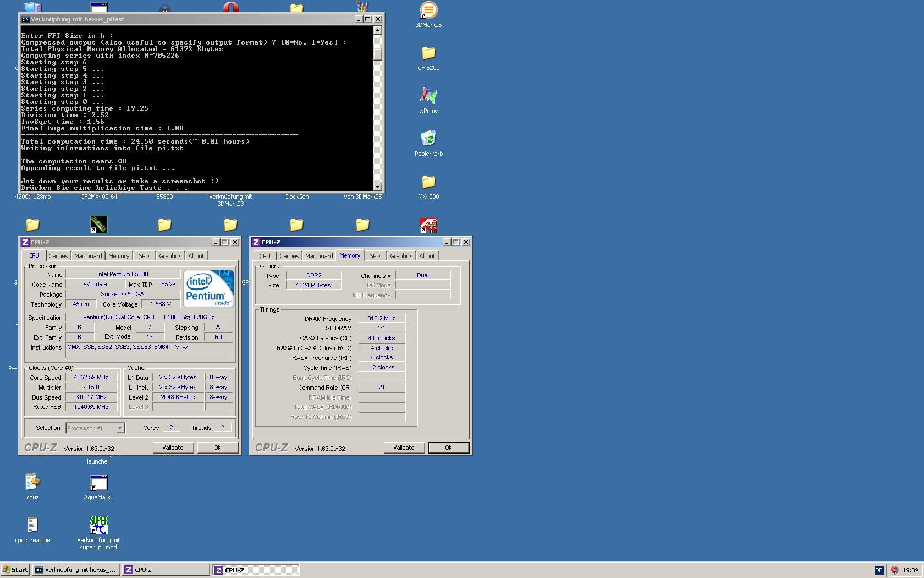Open the GF 5200 folder icon
The width and height of the screenshot is (924, 578).
click(x=428, y=53)
